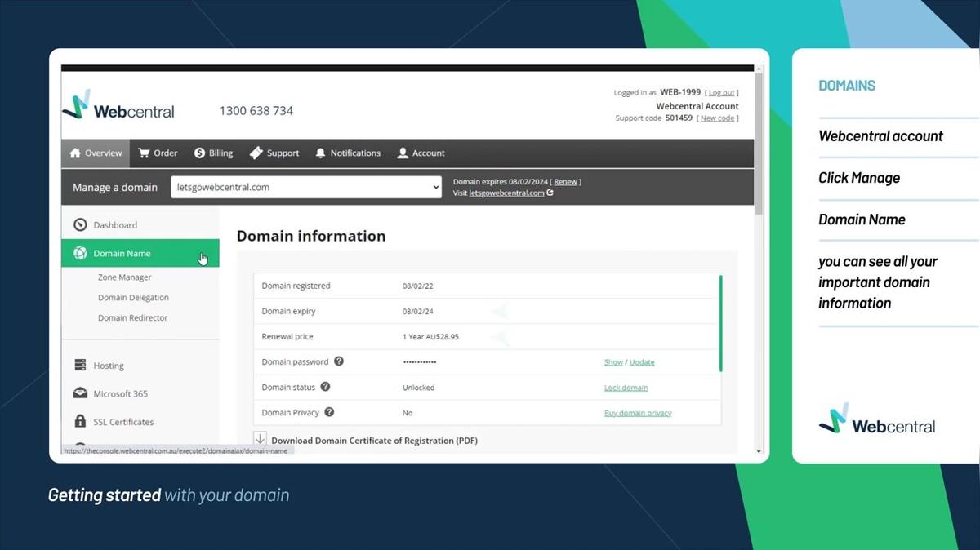Click the Renew link
The width and height of the screenshot is (980, 550).
[565, 182]
